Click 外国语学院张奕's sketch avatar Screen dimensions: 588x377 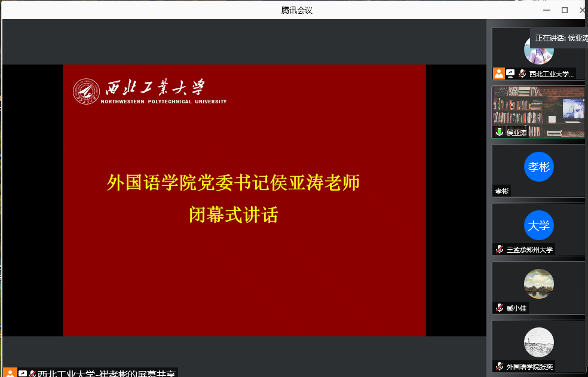[x=538, y=342]
